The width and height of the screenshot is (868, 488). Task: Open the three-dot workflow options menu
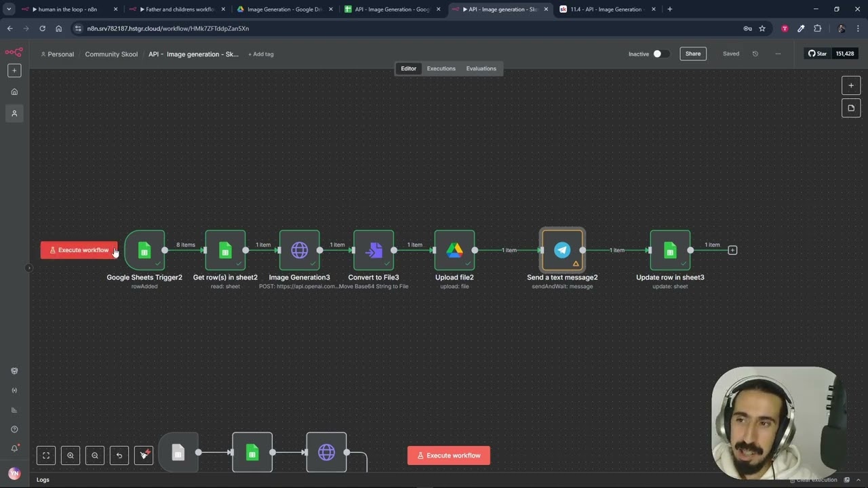click(778, 54)
